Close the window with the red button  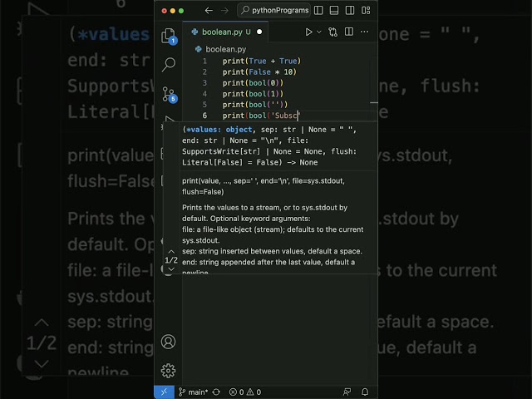pyautogui.click(x=165, y=11)
